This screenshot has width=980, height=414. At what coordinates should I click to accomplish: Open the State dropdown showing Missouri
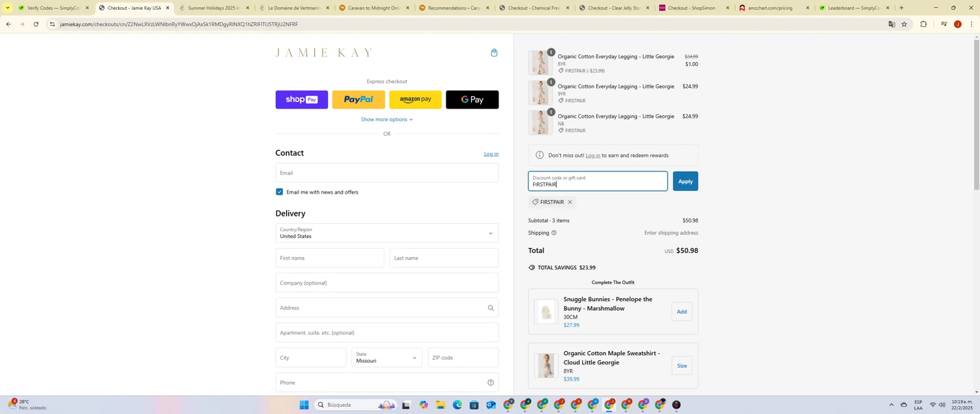pyautogui.click(x=387, y=358)
